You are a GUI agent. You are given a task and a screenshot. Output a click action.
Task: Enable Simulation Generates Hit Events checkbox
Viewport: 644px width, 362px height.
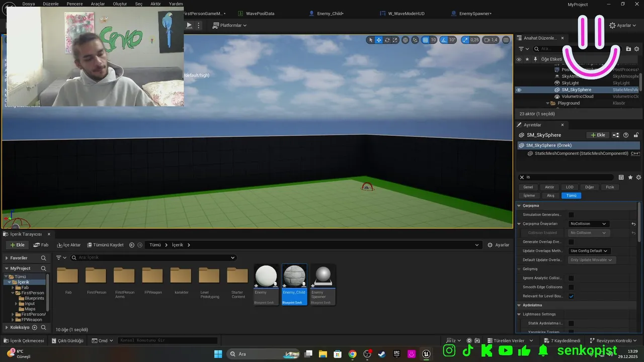tap(571, 215)
